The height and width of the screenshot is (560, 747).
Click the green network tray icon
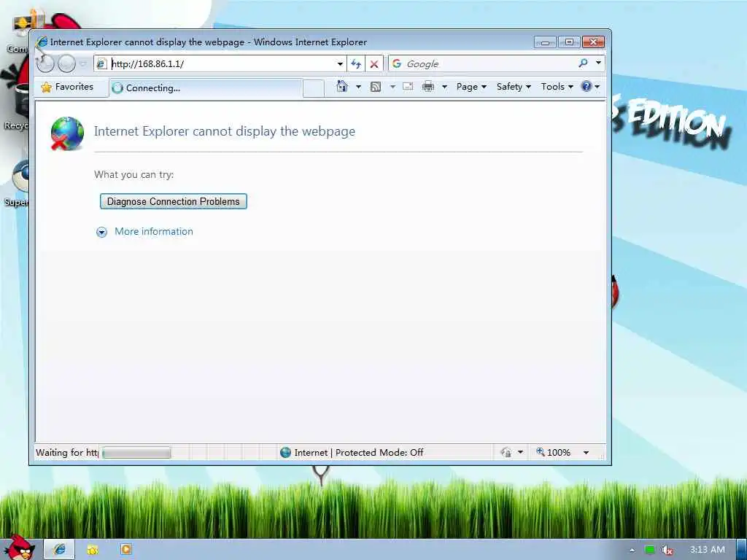[650, 550]
